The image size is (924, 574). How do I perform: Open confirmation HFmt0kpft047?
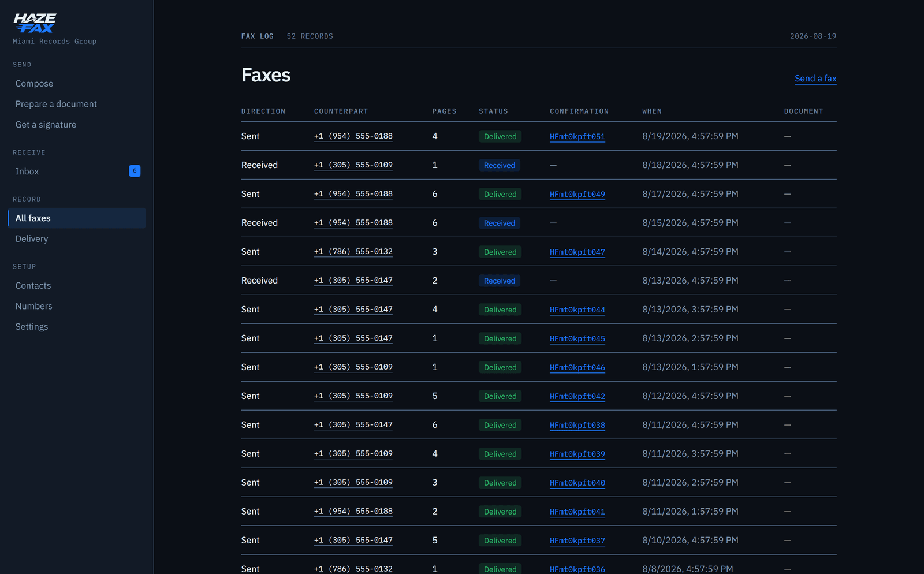[577, 252]
